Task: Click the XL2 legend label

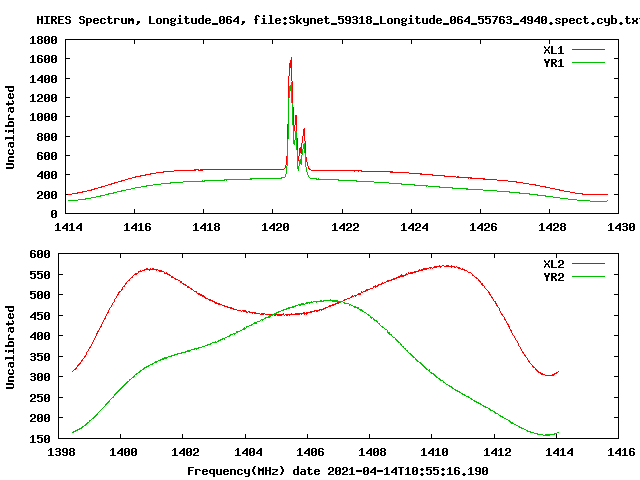Action: (x=553, y=264)
